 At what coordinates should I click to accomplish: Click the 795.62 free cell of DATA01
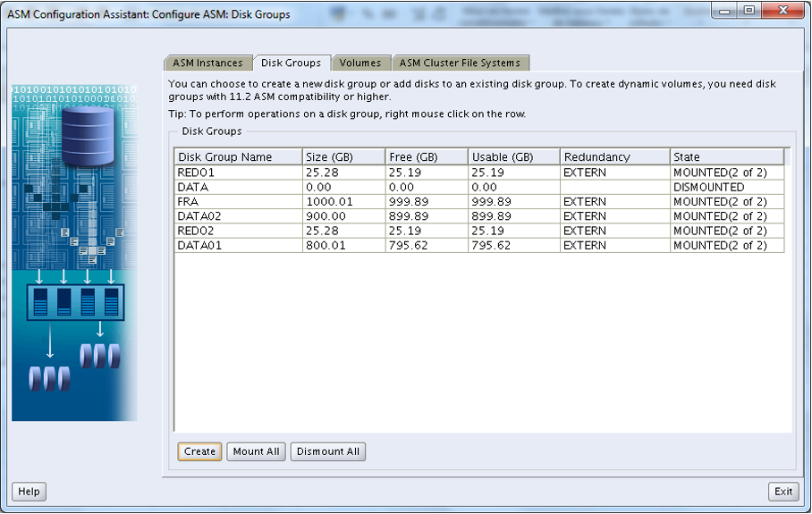click(427, 245)
